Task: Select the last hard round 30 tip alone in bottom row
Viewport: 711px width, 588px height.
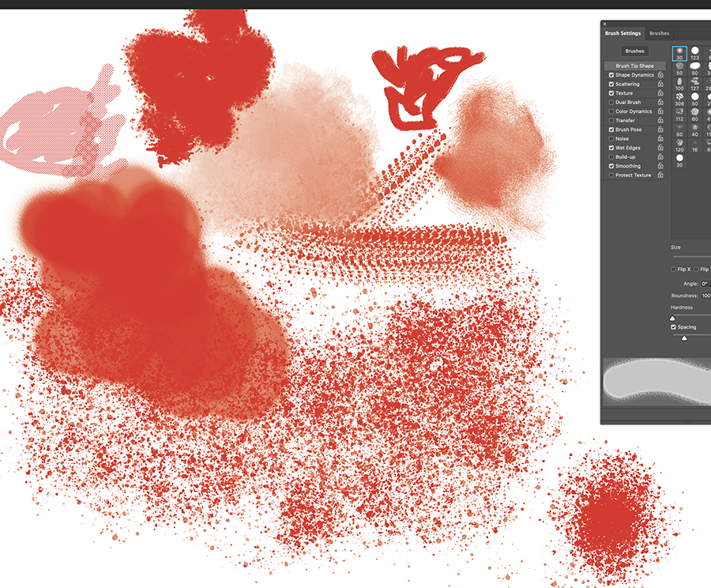Action: tap(679, 160)
